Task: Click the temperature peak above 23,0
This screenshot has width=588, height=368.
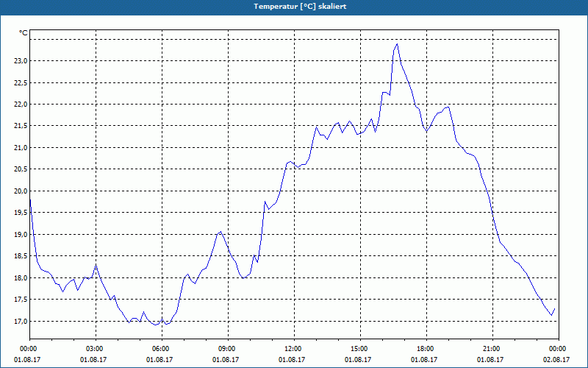Action: coord(397,44)
